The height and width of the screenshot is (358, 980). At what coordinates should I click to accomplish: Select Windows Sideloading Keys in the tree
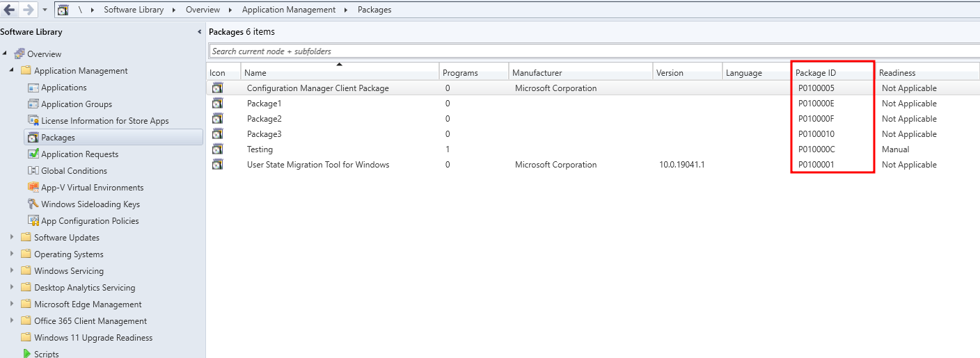pyautogui.click(x=90, y=204)
